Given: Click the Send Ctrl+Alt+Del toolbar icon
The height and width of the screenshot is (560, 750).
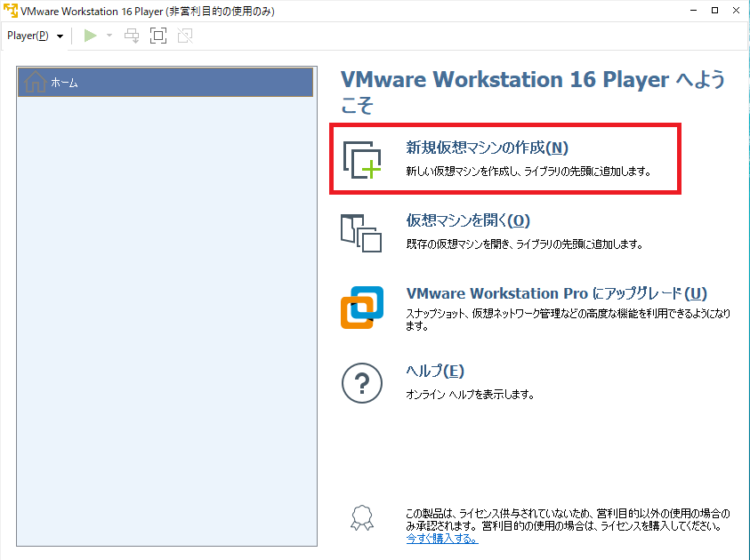Looking at the screenshot, I should click(x=132, y=36).
